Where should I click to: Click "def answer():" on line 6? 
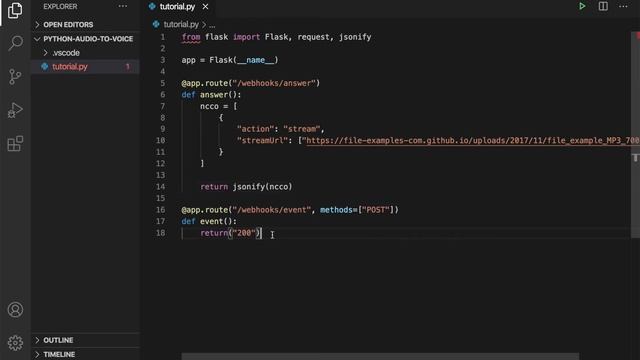point(211,95)
